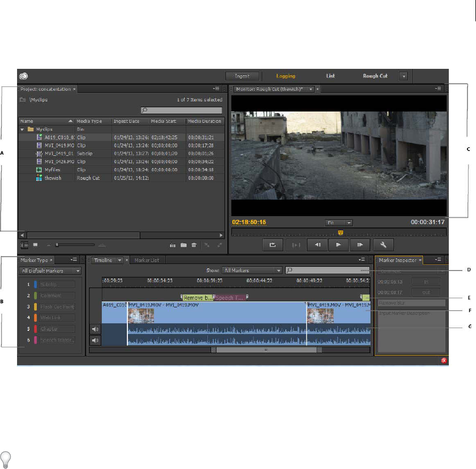
Task: Switch Project panel to list view
Action: tap(25, 245)
